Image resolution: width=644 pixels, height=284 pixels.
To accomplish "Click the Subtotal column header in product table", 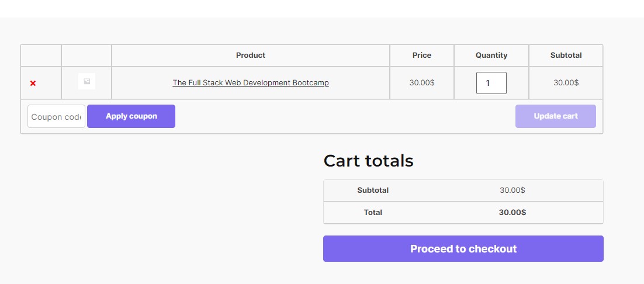I will tap(566, 56).
